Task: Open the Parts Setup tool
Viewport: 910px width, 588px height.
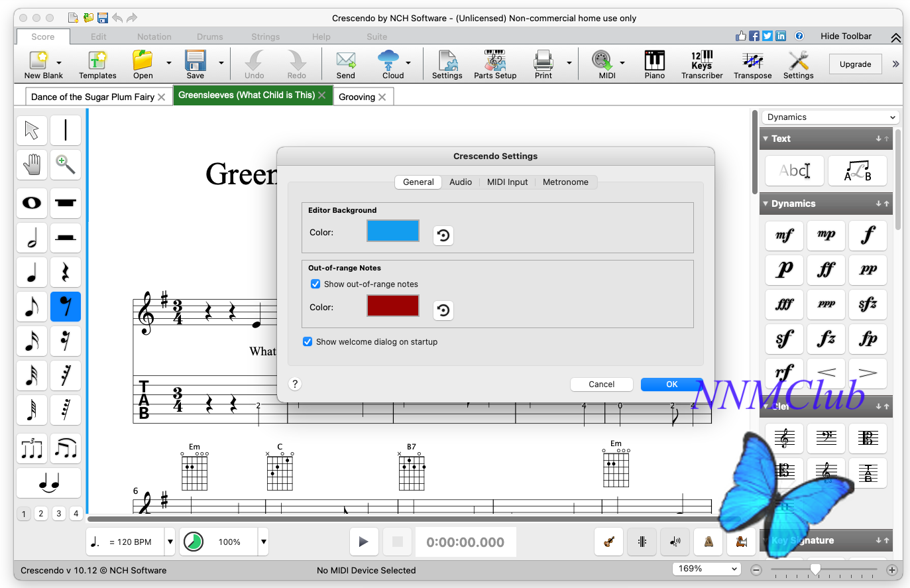Action: click(495, 64)
